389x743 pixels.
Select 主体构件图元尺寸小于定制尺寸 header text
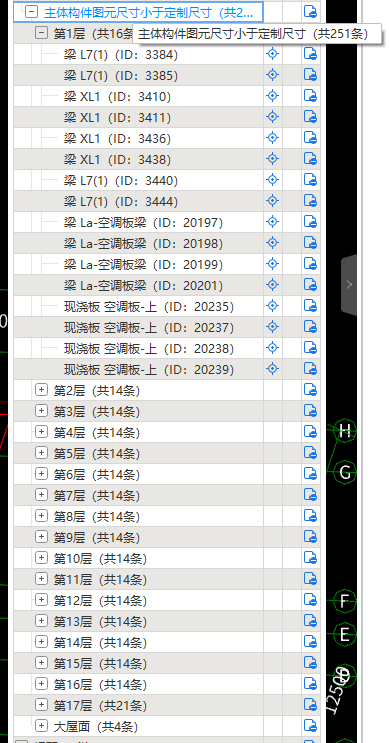tap(149, 12)
